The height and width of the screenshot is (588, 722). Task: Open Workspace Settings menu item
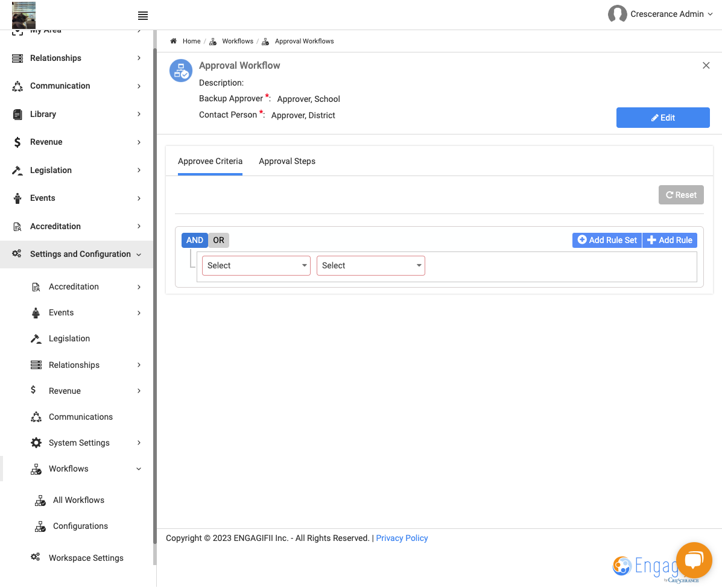86,558
